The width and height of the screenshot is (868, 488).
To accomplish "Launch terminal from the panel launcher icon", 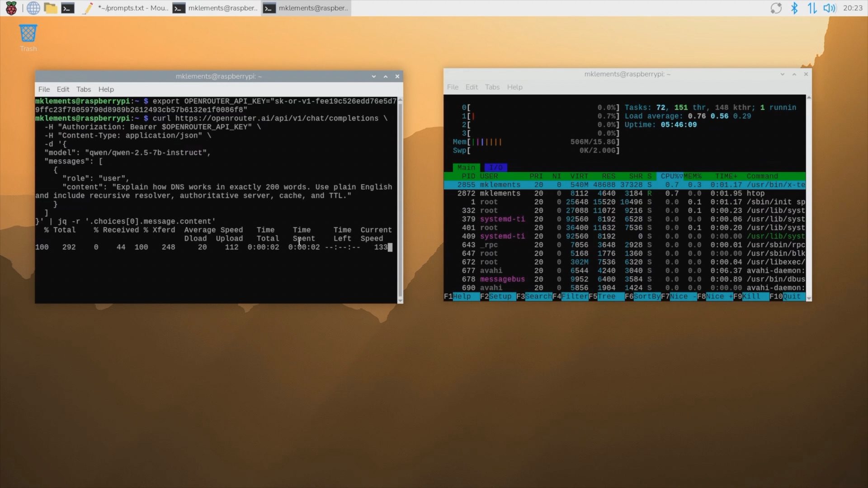I will tap(68, 8).
